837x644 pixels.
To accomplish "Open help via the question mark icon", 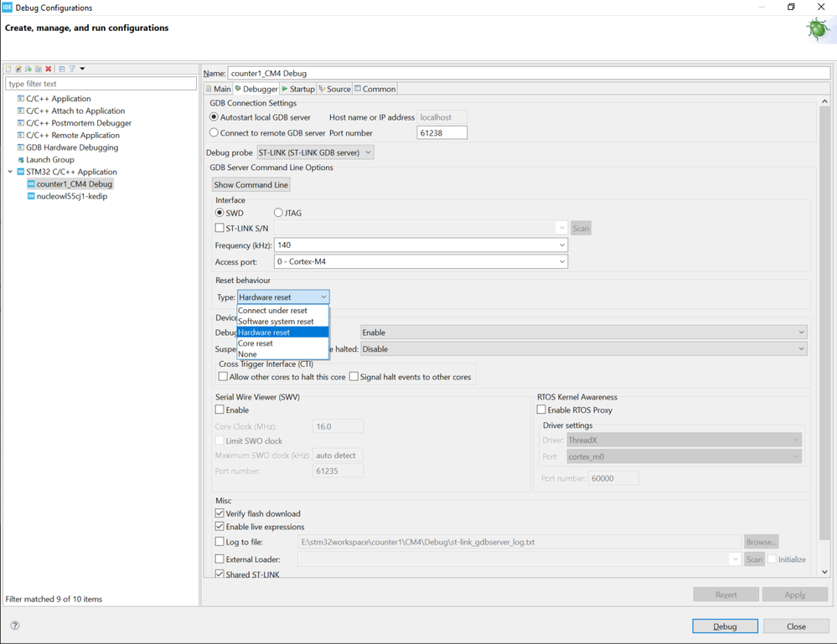I will [15, 626].
